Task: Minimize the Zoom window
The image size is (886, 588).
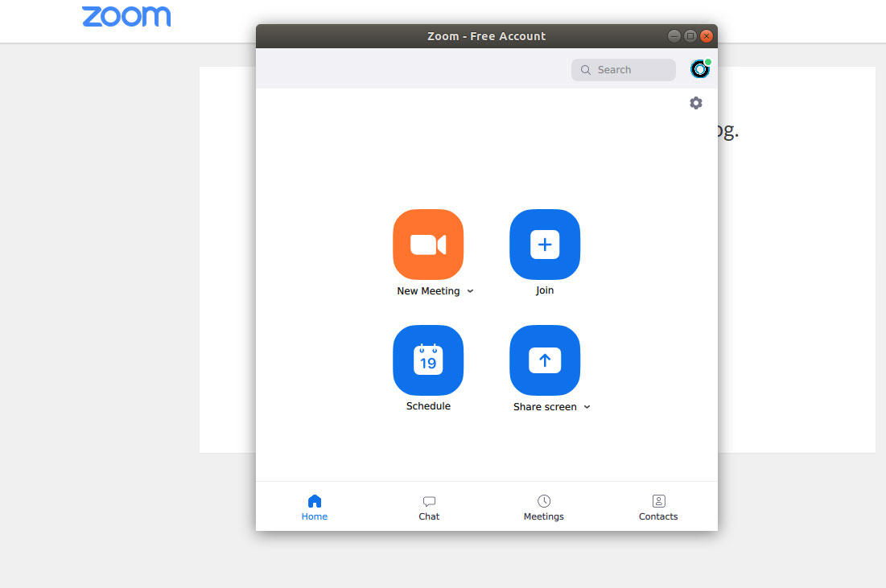Action: click(x=674, y=36)
